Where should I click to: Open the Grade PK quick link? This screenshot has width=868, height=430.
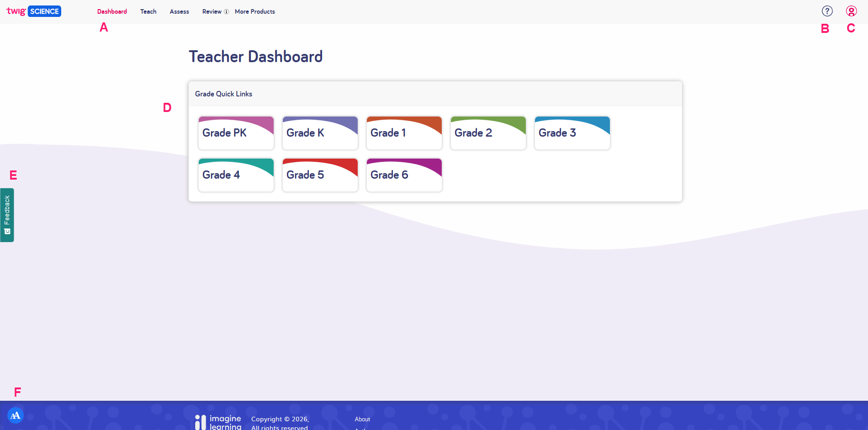coord(236,133)
